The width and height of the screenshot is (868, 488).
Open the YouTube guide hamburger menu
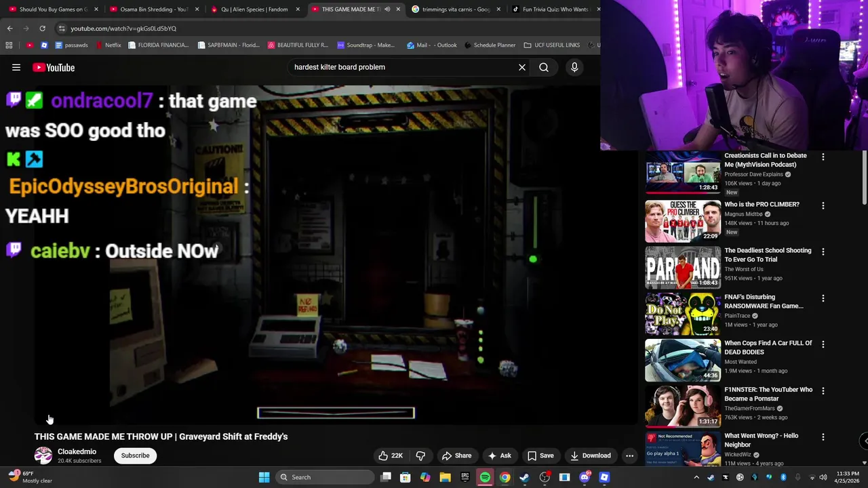click(16, 67)
